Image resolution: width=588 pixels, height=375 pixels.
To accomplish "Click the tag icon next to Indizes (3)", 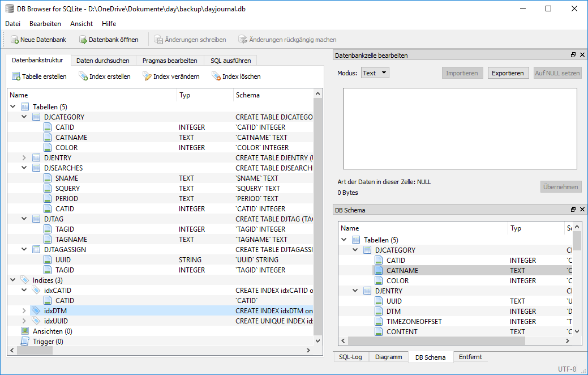I will [25, 280].
